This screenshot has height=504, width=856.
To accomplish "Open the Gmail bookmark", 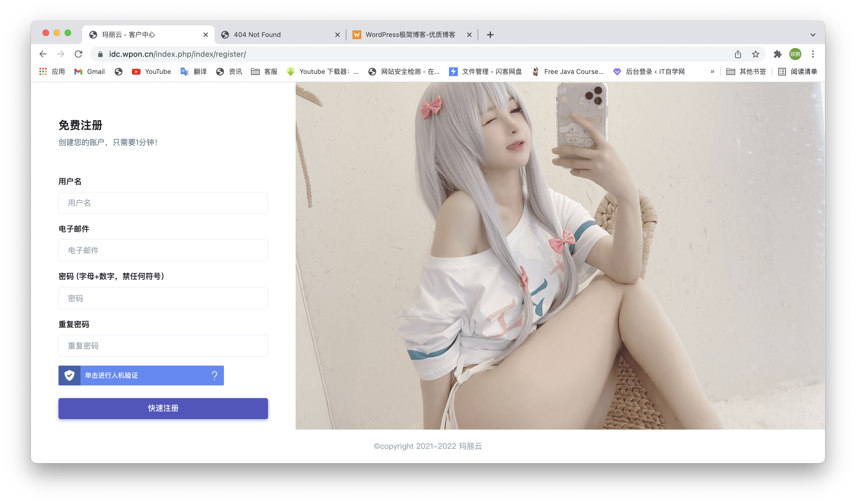I will [90, 72].
